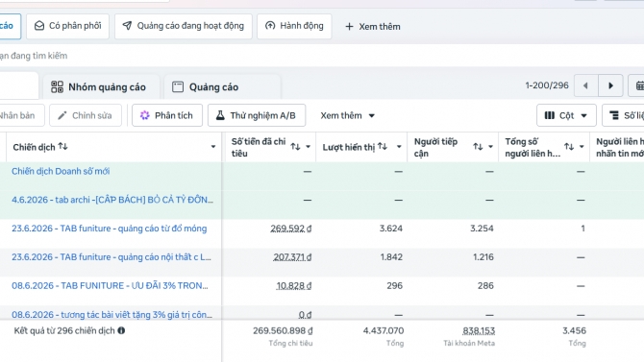
Task: Click the 207.371 đ spend value
Action: pyautogui.click(x=292, y=257)
